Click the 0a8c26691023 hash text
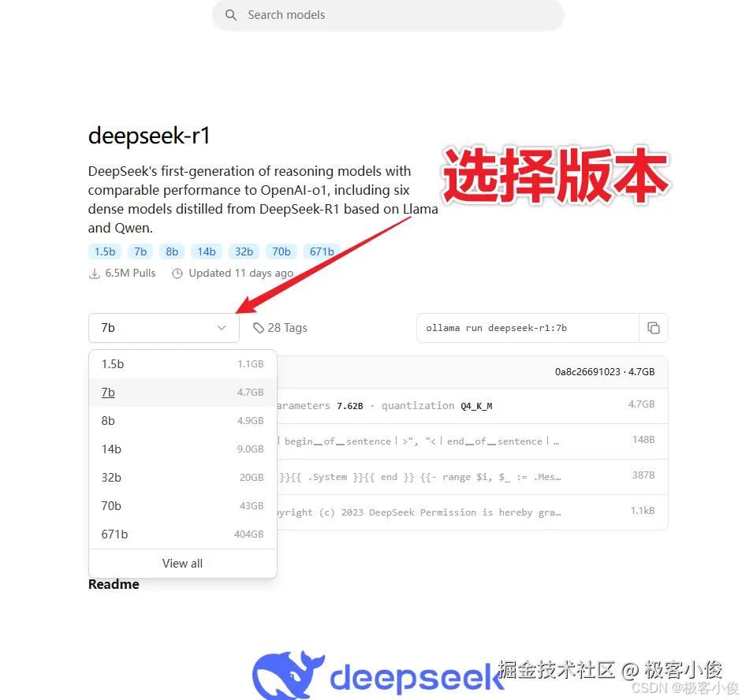 [587, 372]
